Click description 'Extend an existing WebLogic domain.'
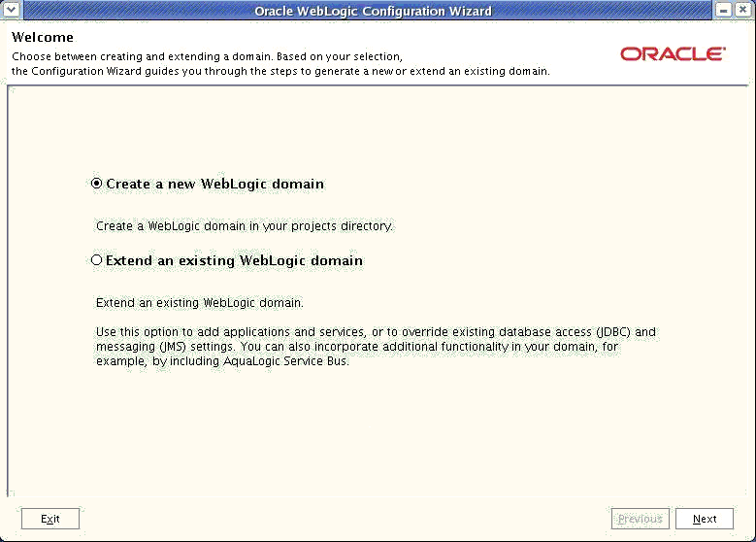Viewport: 756px width, 542px height. coord(200,303)
